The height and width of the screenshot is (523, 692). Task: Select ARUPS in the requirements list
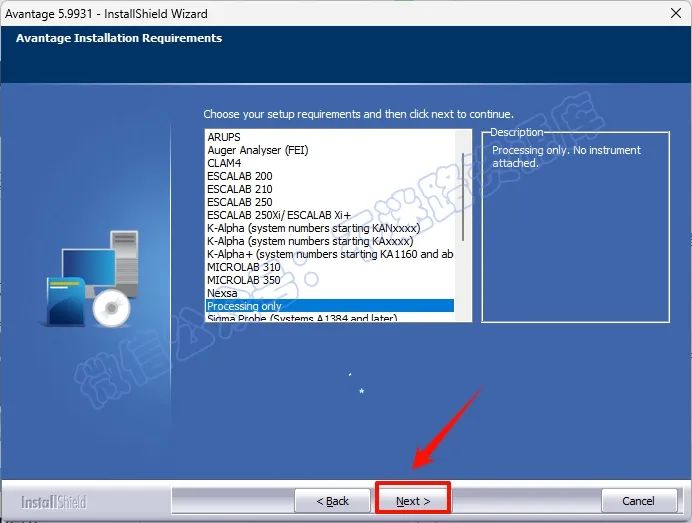tap(329, 137)
